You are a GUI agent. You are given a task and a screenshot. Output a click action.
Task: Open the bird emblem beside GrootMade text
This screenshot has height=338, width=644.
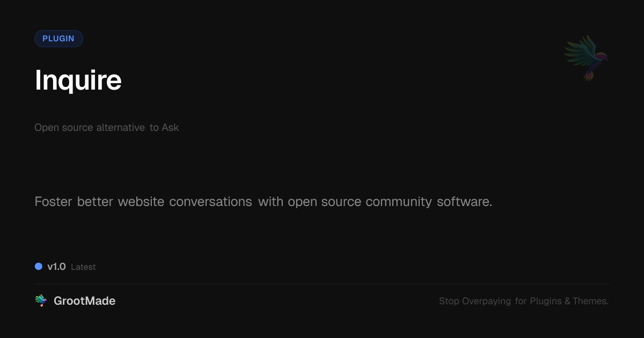coord(40,300)
